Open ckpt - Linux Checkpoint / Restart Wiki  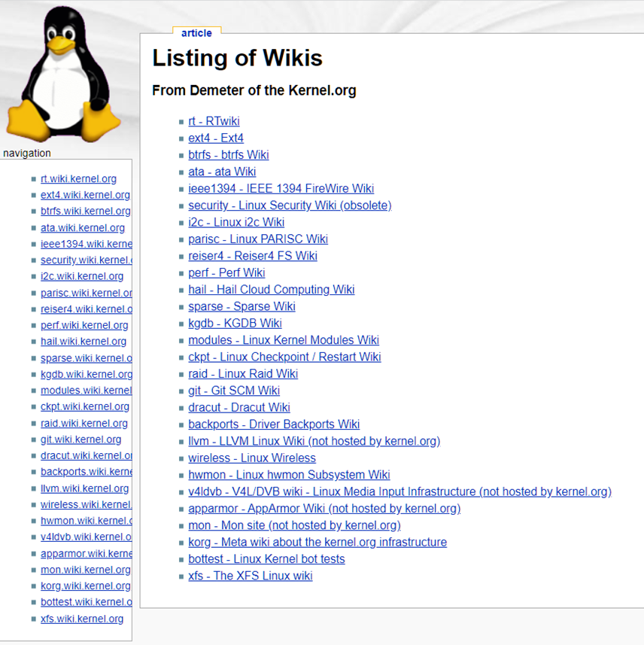coord(284,357)
